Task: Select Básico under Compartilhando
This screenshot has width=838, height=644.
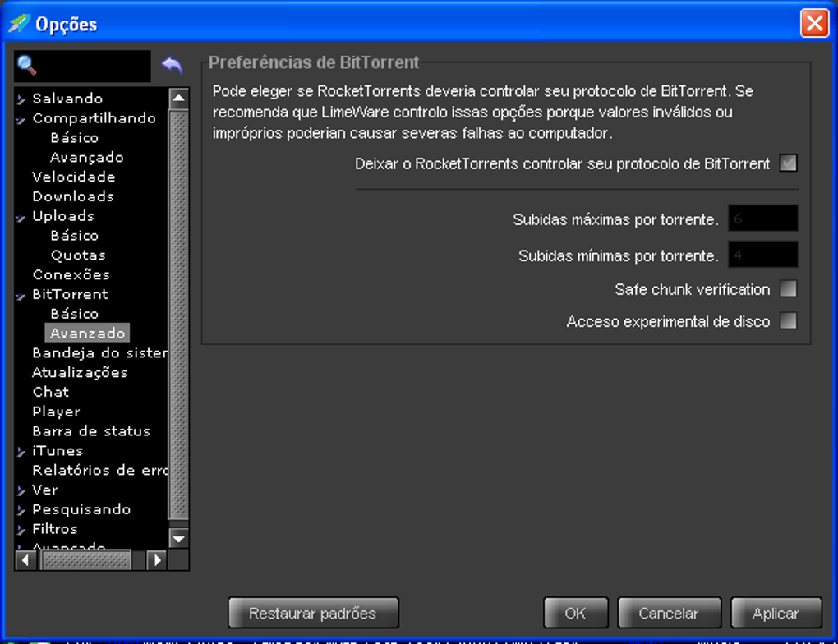Action: [x=74, y=137]
